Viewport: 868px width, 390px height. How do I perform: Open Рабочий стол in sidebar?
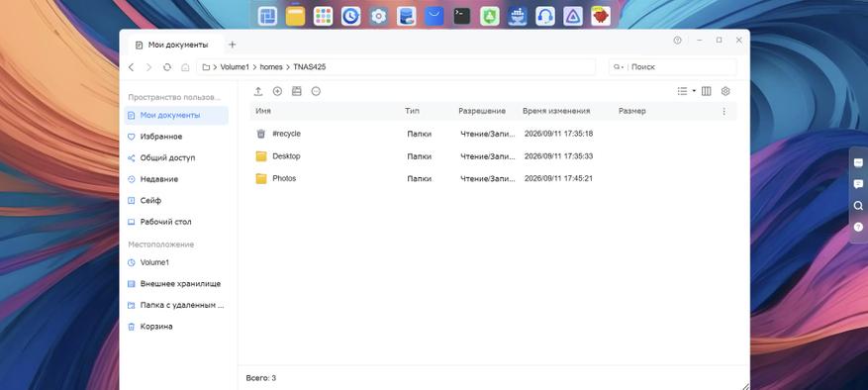click(x=177, y=222)
